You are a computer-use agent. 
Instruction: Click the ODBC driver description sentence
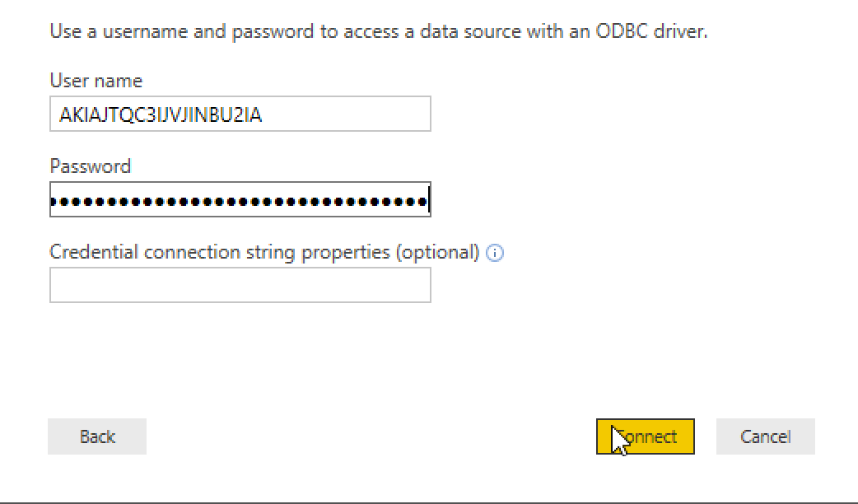click(x=379, y=31)
